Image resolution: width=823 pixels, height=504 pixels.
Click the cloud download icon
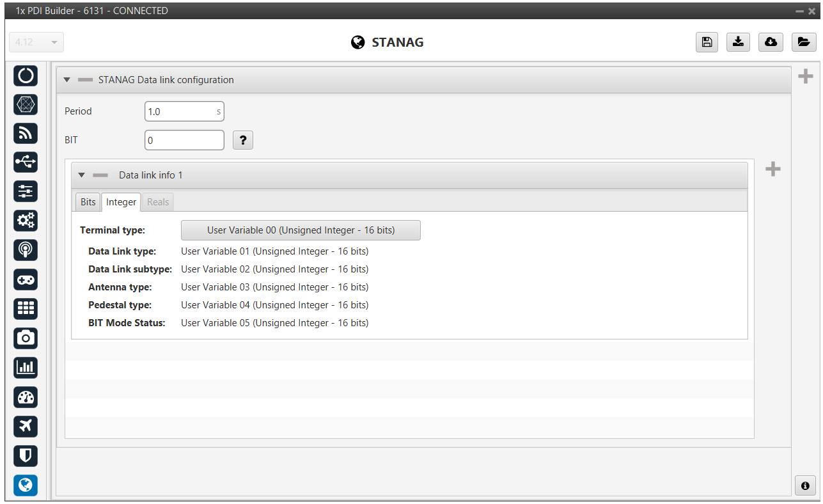pos(771,42)
